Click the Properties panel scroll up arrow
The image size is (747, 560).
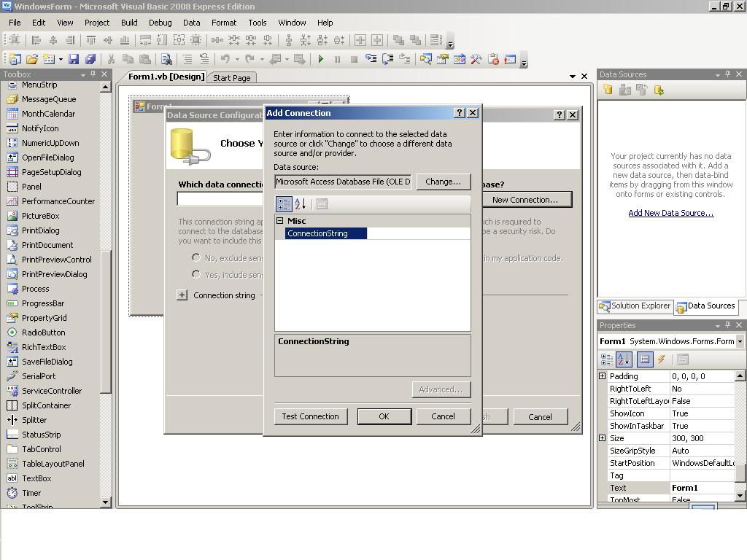click(740, 376)
